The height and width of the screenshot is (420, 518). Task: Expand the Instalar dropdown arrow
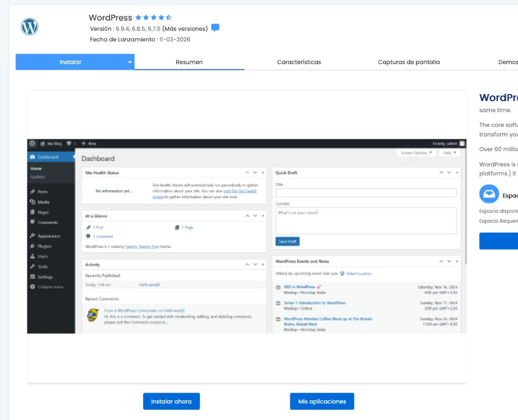tap(130, 62)
